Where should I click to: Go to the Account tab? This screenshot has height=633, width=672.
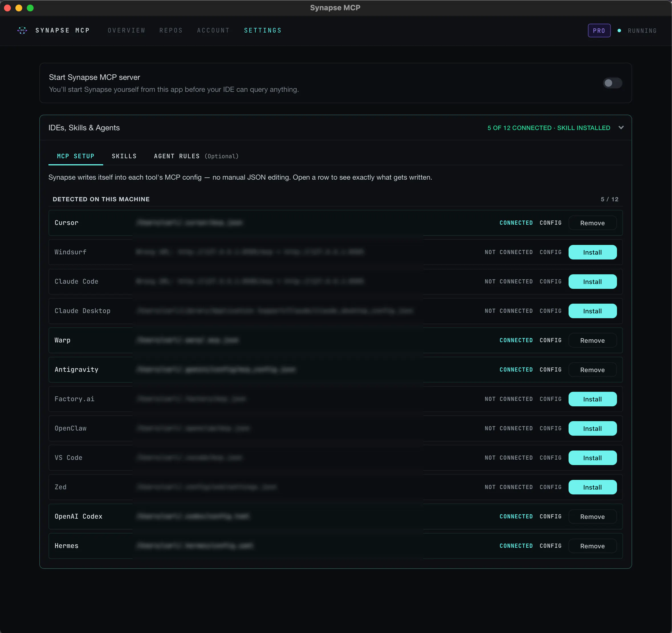[213, 31]
